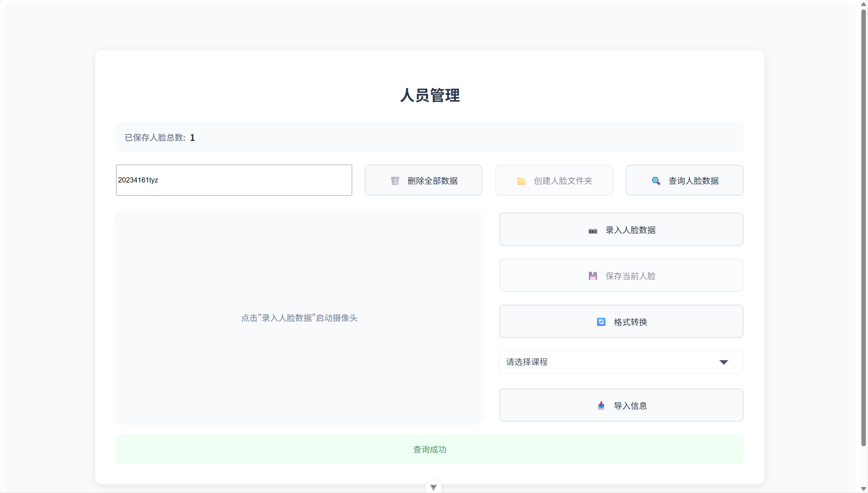Click the V logo at page bottom

433,487
